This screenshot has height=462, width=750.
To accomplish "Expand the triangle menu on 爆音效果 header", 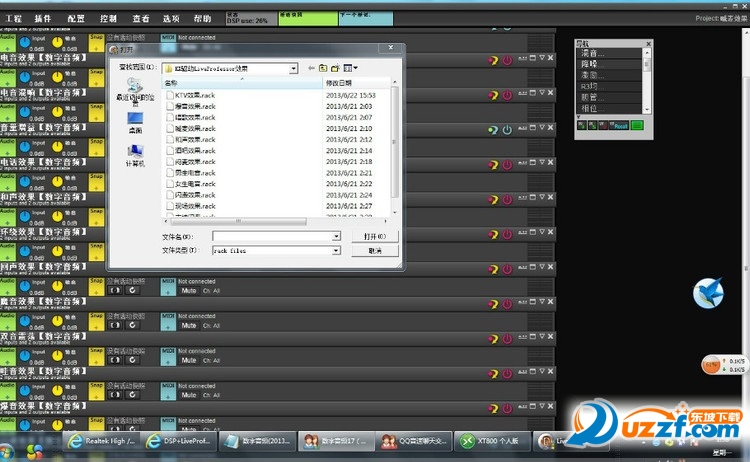I will (542, 406).
